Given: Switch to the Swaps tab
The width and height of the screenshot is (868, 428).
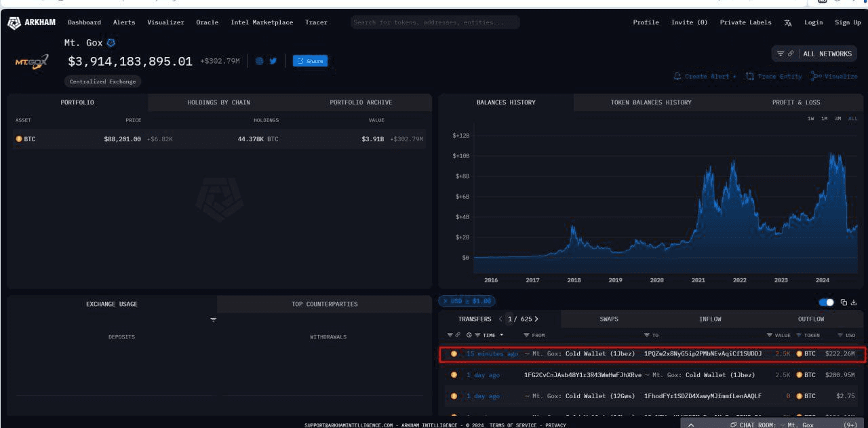Looking at the screenshot, I should [x=609, y=319].
